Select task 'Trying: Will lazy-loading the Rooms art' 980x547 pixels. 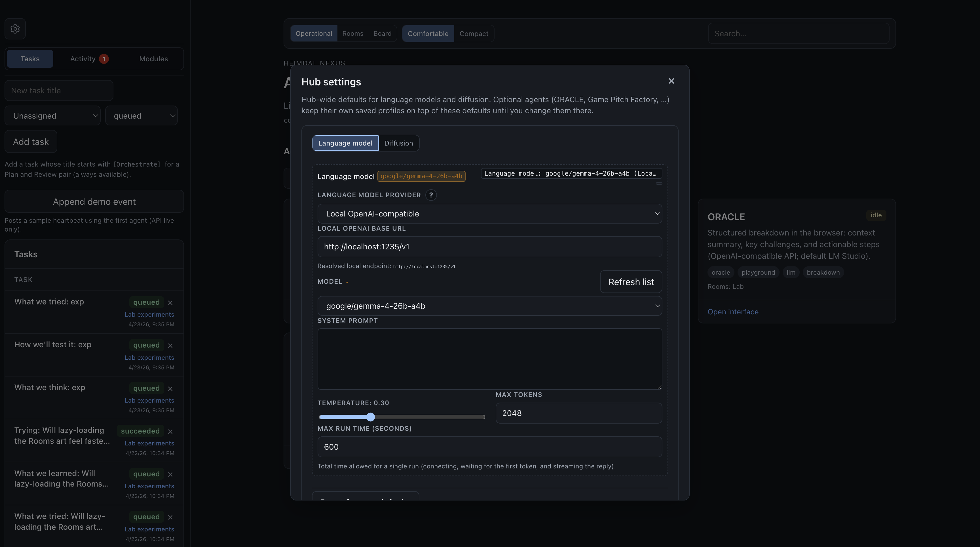62,436
